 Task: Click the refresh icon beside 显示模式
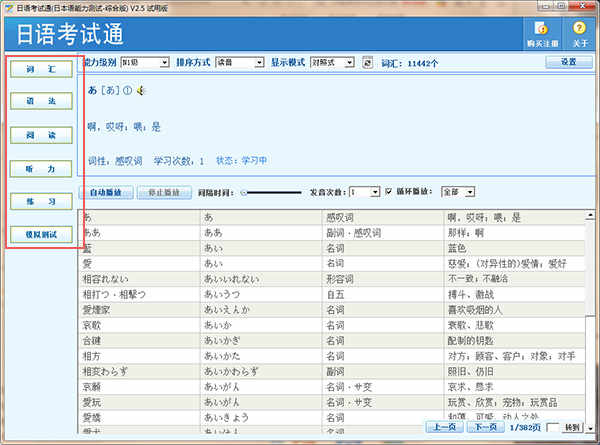click(367, 62)
